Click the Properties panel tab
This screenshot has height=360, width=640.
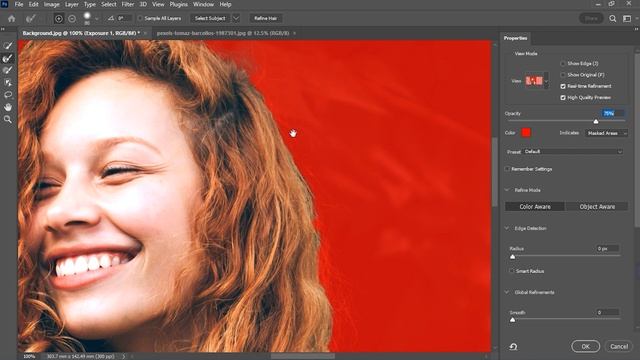515,38
